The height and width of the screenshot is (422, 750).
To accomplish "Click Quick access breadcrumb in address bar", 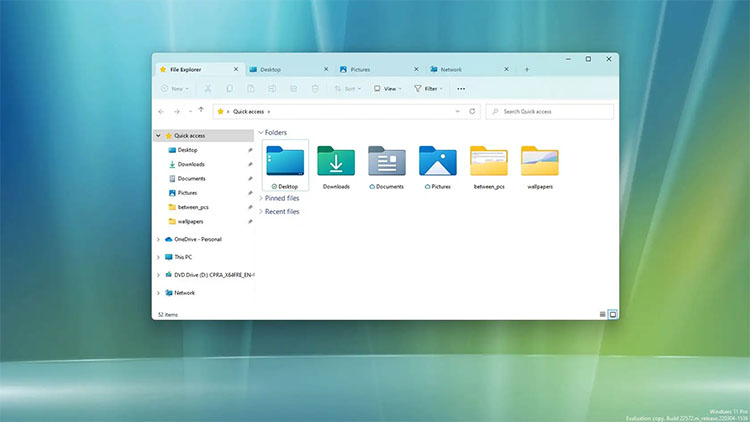I will pos(248,111).
